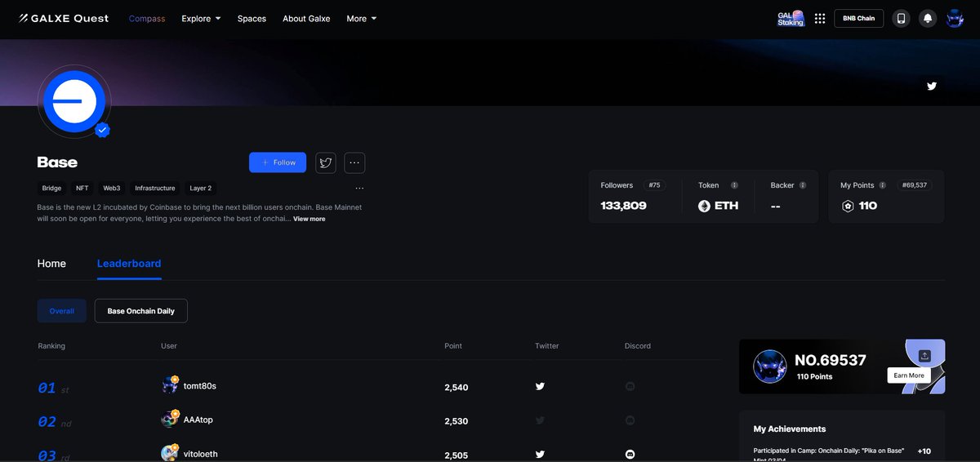This screenshot has width=980, height=462.
Task: Click the Twitter button next to Follow
Action: coord(326,162)
